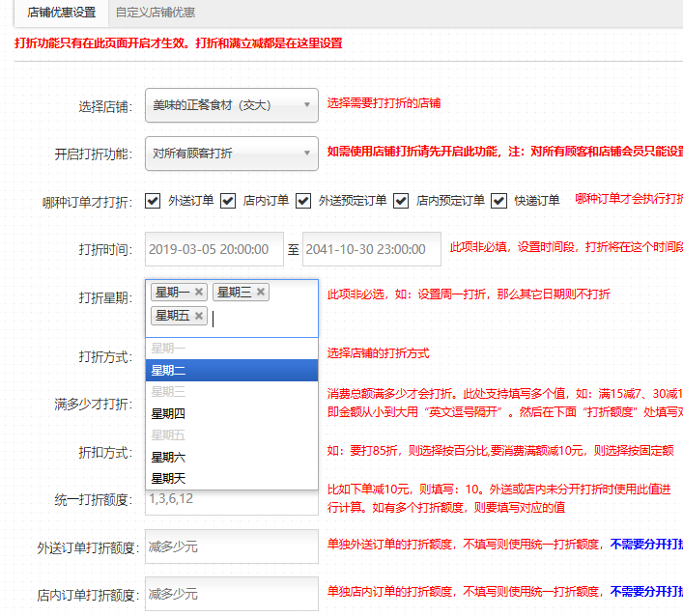Uncheck the 外送订单 checkbox
Screen dimensions: 683x616
tap(153, 201)
